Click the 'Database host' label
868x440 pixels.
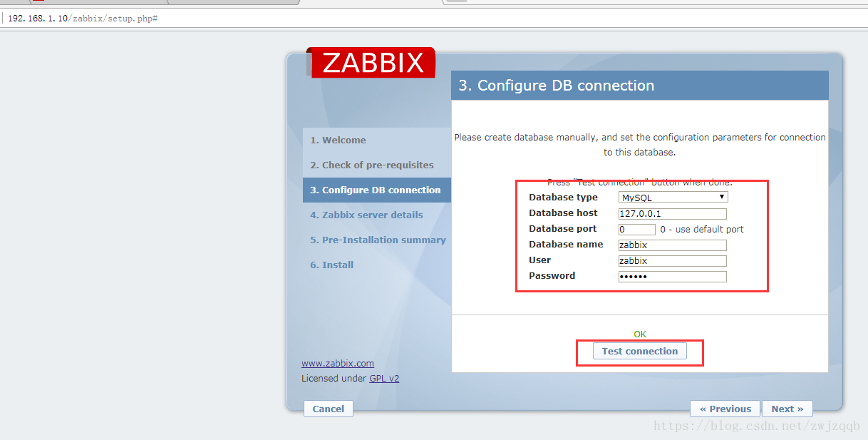click(563, 213)
